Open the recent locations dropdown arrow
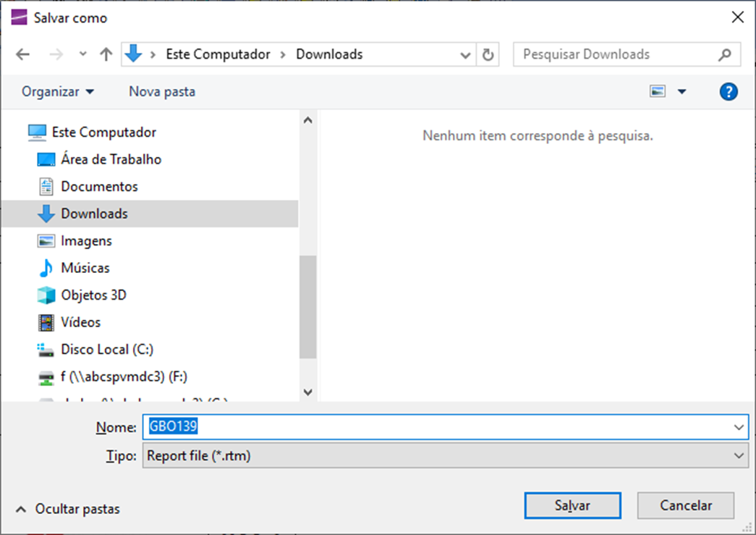The width and height of the screenshot is (756, 535). pyautogui.click(x=82, y=55)
